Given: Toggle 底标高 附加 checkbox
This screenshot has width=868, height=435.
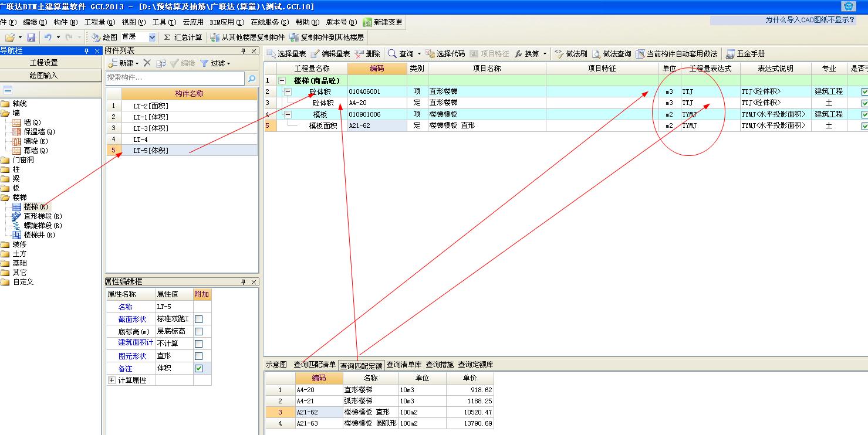Looking at the screenshot, I should pos(198,331).
